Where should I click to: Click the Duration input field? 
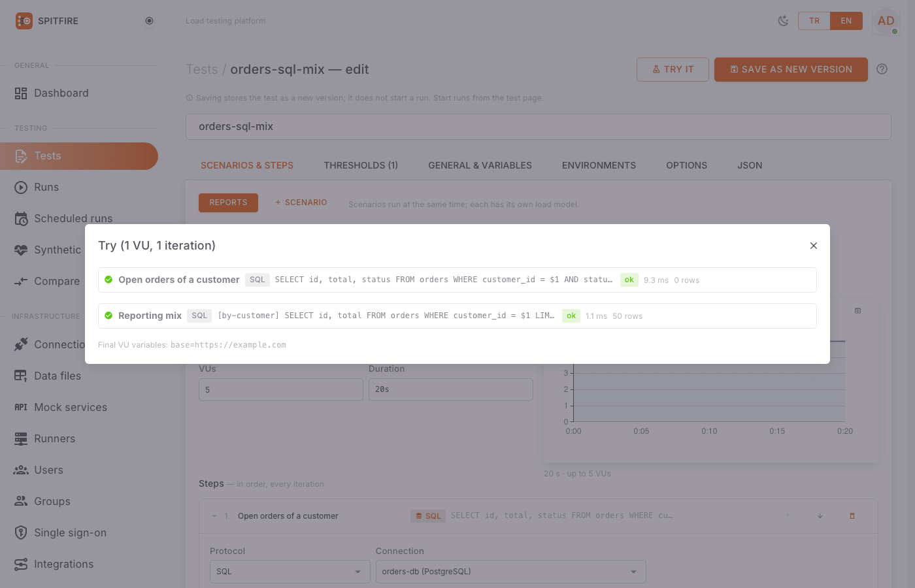click(451, 389)
